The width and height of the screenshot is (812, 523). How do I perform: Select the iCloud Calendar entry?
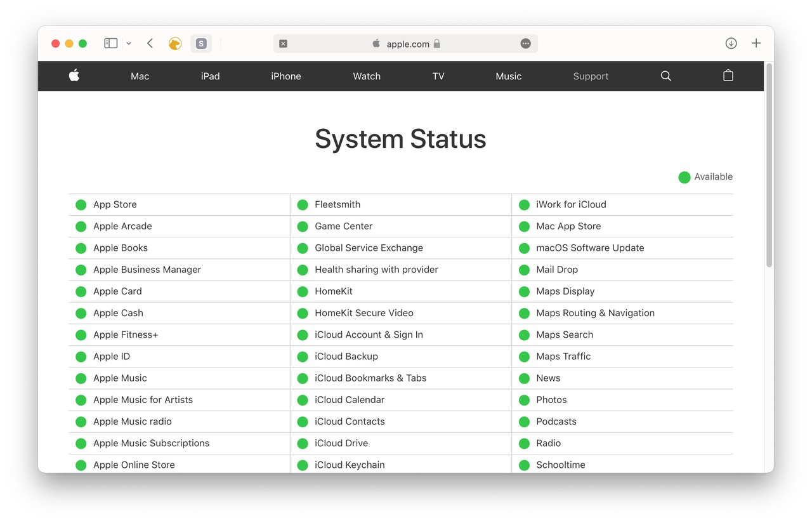[350, 400]
